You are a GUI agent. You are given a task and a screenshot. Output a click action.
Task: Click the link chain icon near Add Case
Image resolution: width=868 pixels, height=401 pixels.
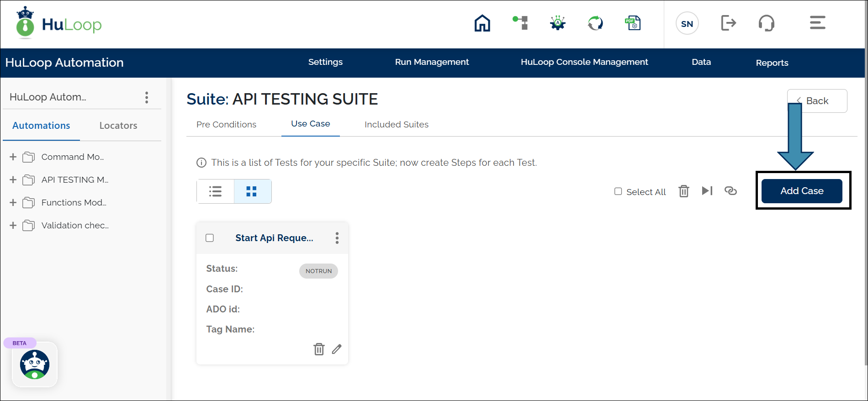click(x=730, y=191)
